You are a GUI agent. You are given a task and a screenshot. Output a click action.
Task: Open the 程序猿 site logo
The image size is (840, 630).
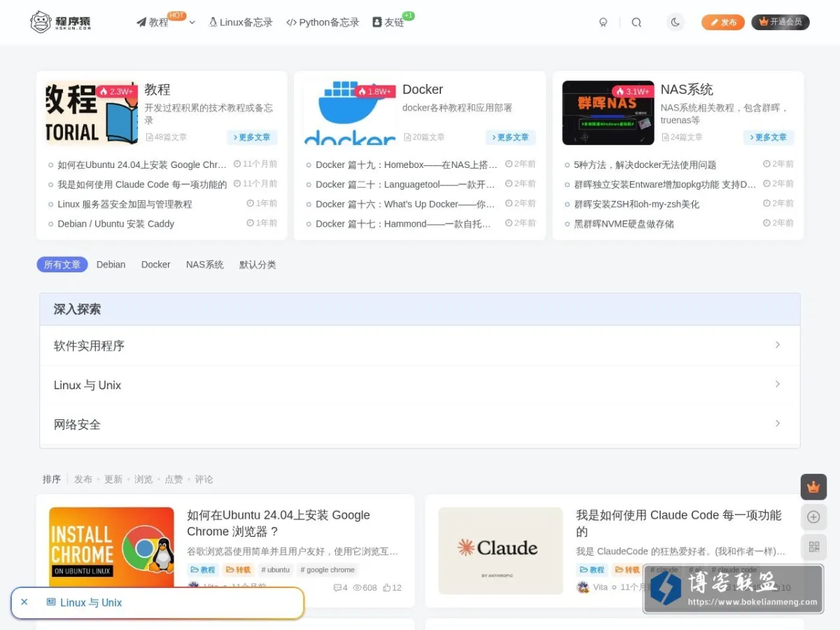tap(61, 22)
